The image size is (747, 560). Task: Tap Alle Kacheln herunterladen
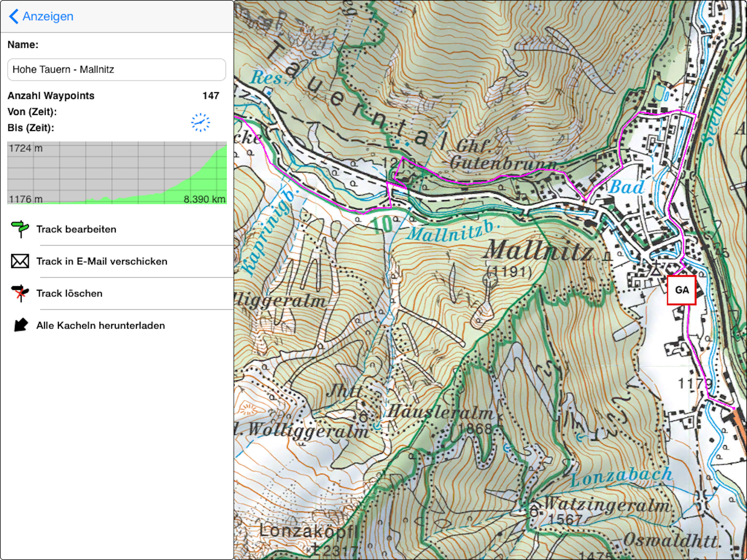101,326
